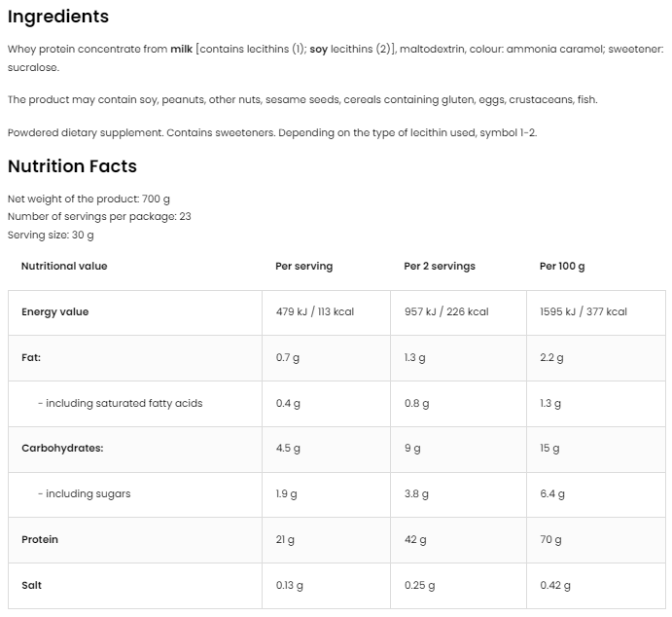Click the Per 100 g column header
Viewport: 672px width, 617px height.
562,266
